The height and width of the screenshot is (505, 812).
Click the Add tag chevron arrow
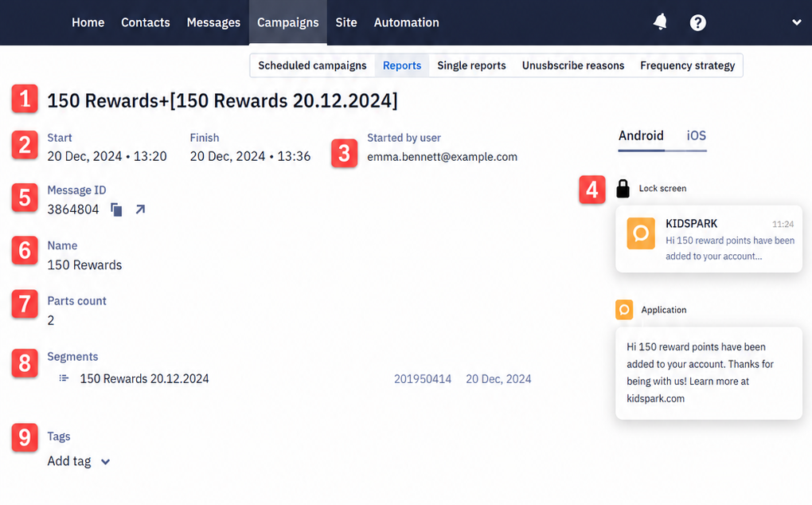point(105,461)
